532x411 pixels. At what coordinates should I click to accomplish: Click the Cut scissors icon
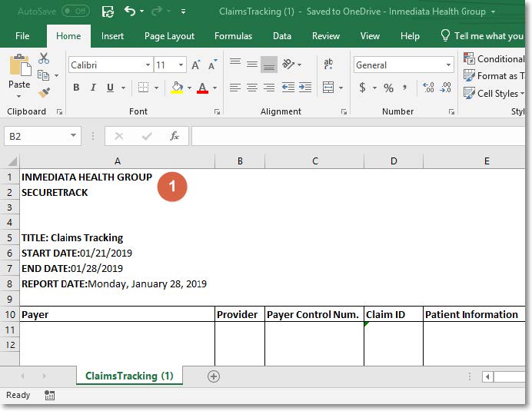click(x=44, y=58)
